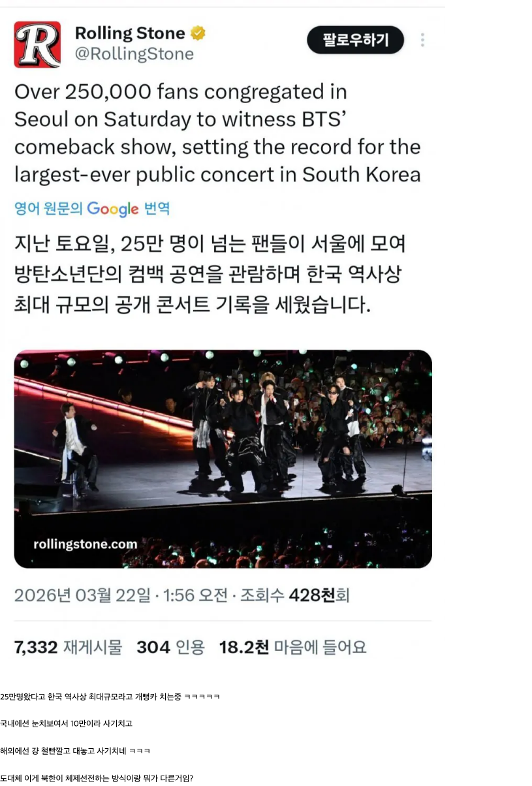532x786 pixels.
Task: Open the 영어 원문의 번역 translation link
Action: click(x=92, y=209)
